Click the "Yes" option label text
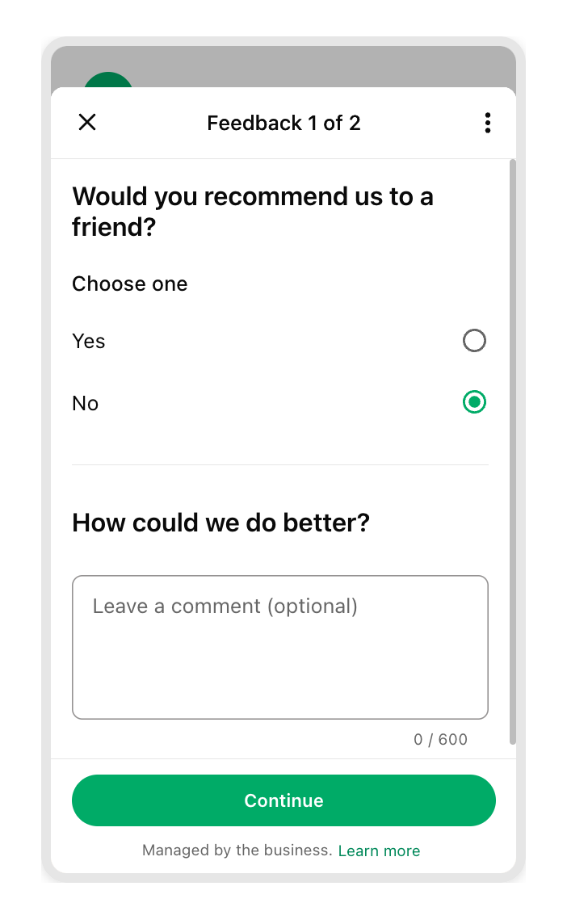This screenshot has width=567, height=924. [89, 342]
